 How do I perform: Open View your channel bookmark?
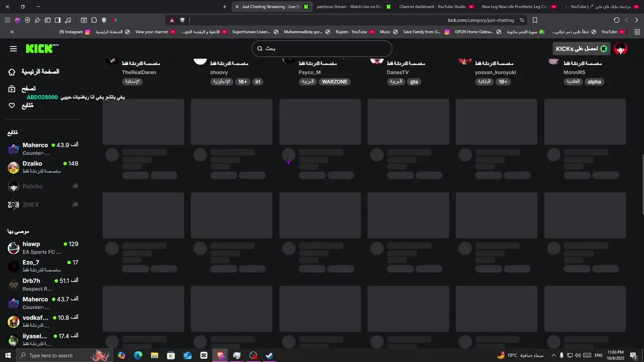tap(155, 32)
